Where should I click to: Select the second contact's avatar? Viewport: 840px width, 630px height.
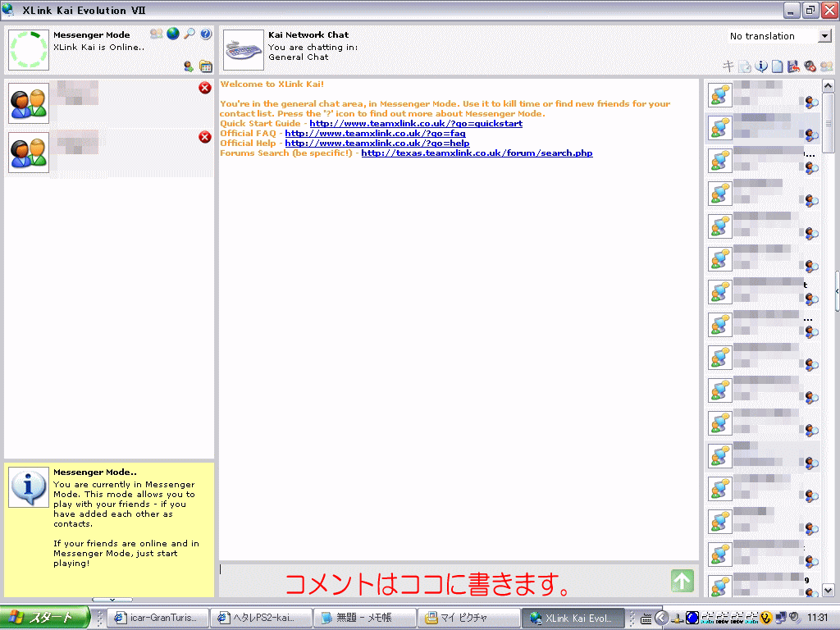(29, 153)
